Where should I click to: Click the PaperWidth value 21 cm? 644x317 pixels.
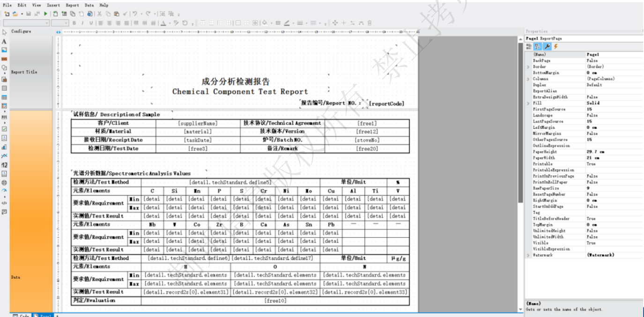coord(614,158)
